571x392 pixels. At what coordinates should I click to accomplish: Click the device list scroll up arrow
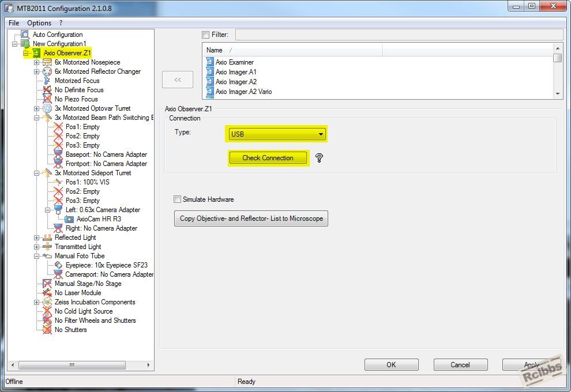coord(558,48)
